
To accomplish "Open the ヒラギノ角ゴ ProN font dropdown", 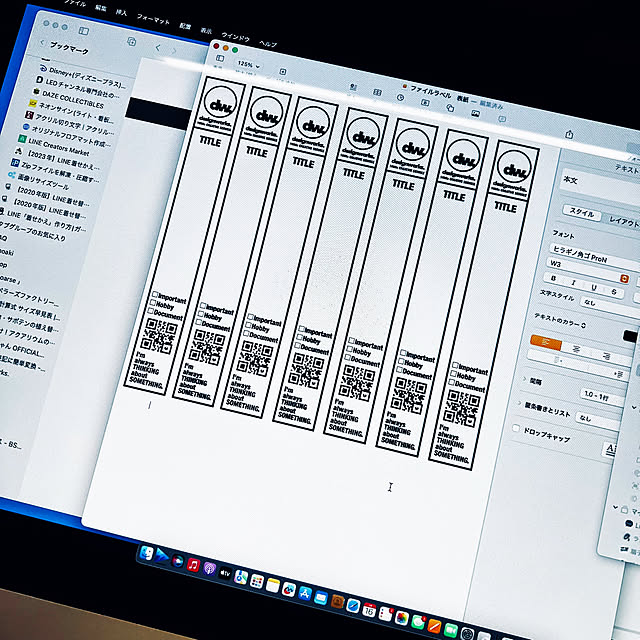I will [594, 257].
